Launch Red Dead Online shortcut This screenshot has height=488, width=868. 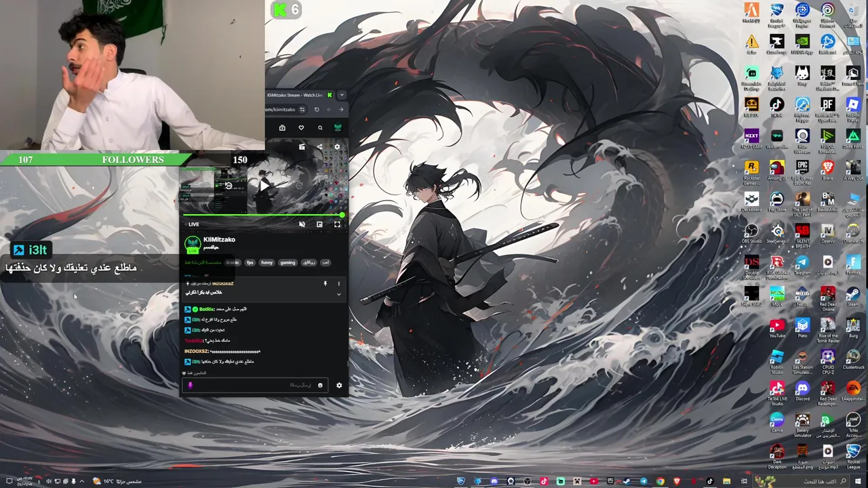(828, 298)
